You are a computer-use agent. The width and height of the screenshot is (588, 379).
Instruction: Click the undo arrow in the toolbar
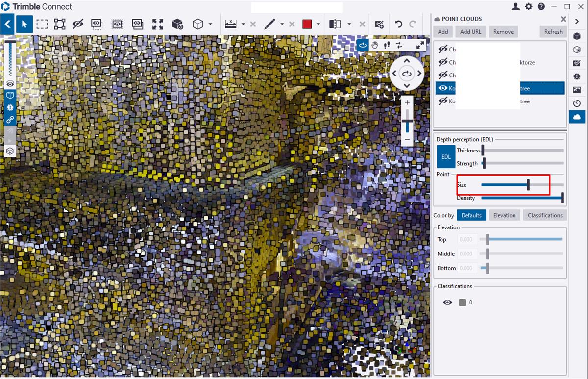click(x=398, y=24)
